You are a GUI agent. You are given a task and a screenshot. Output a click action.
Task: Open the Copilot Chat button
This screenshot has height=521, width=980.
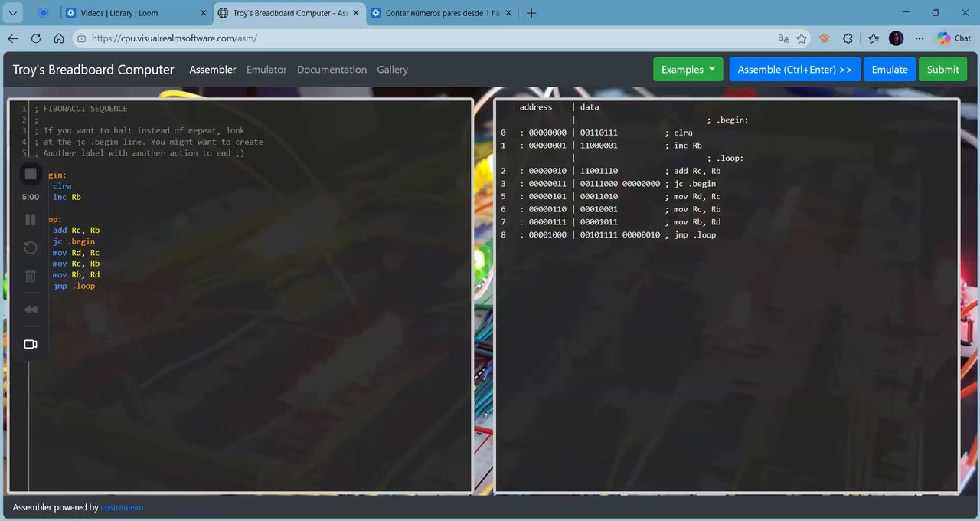pyautogui.click(x=954, y=38)
